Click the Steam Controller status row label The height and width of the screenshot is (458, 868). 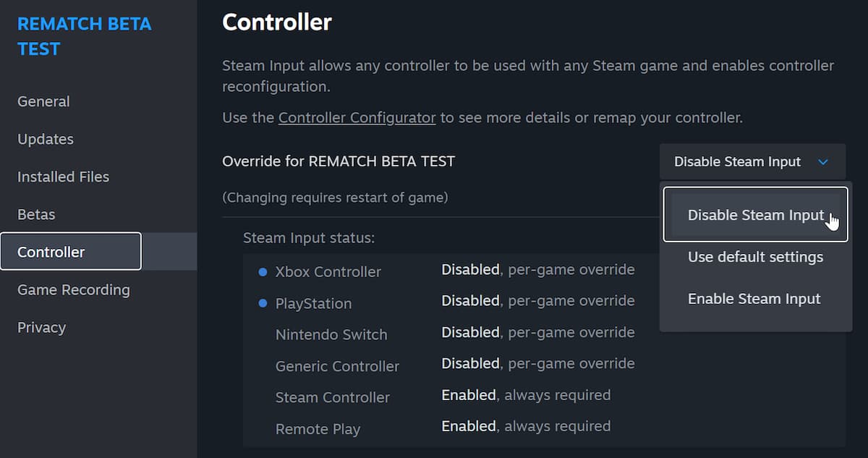pos(333,397)
